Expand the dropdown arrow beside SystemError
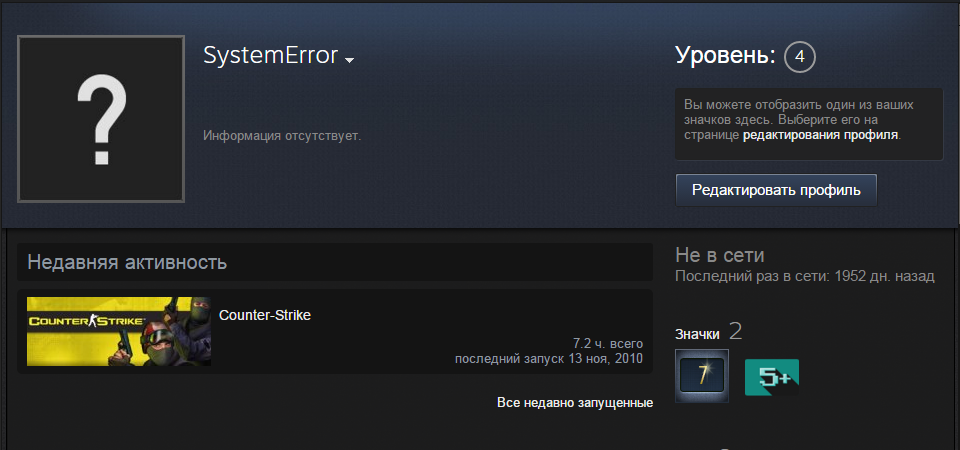The image size is (960, 450). [x=350, y=60]
